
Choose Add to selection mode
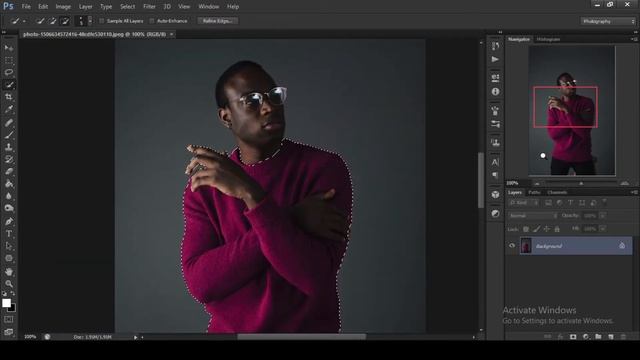tap(52, 21)
